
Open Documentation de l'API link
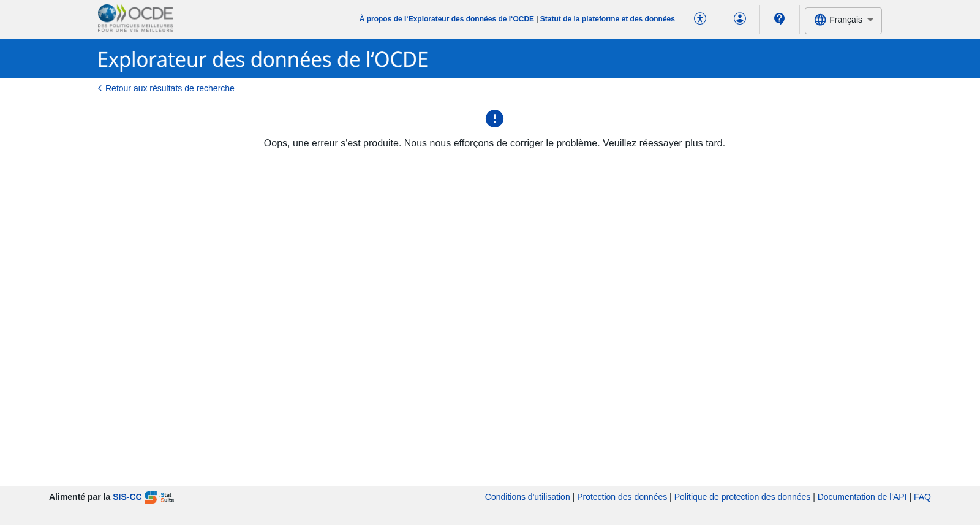point(862,497)
